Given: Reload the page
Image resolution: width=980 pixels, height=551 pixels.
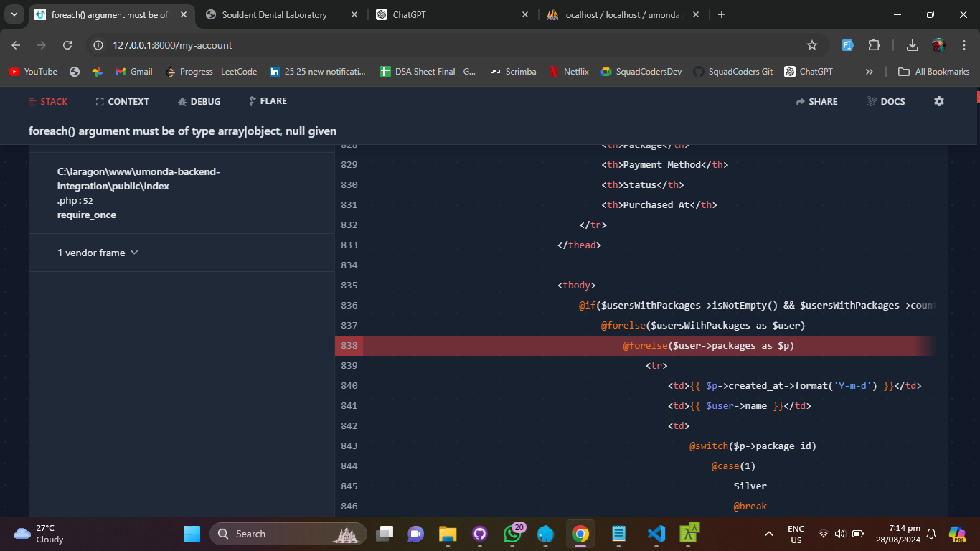Looking at the screenshot, I should point(67,45).
